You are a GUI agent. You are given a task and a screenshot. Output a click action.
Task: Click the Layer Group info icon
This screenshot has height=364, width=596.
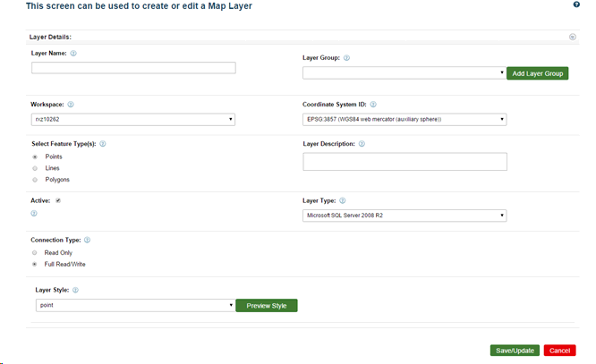click(346, 58)
